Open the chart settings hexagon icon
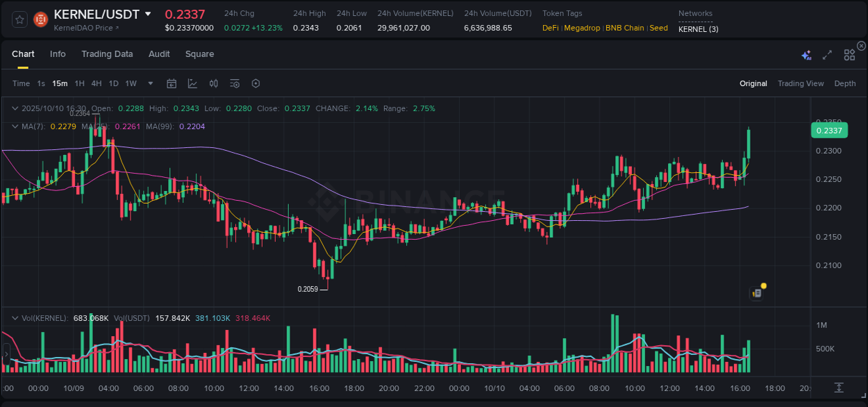 tap(256, 83)
